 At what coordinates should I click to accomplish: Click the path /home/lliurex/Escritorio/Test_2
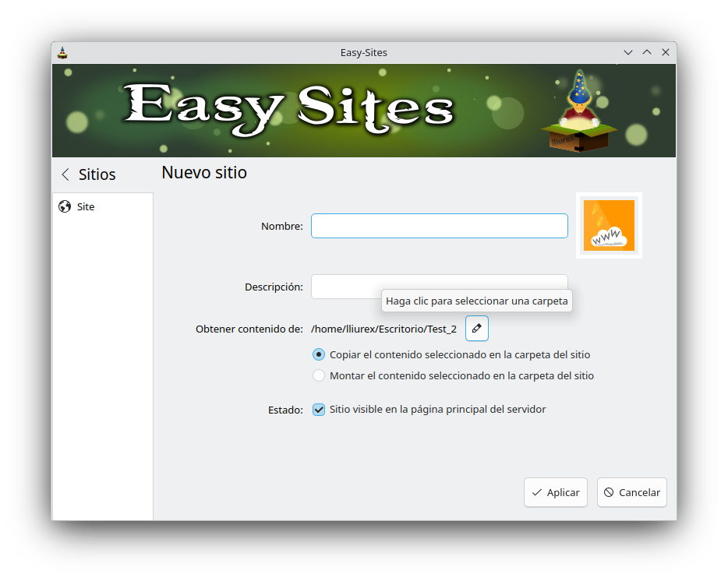(x=383, y=328)
